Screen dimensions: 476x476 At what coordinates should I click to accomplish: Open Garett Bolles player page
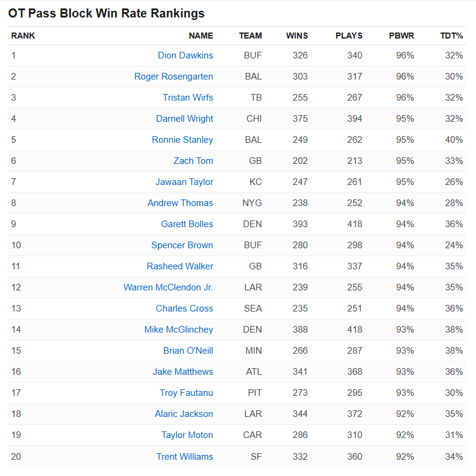click(x=187, y=224)
